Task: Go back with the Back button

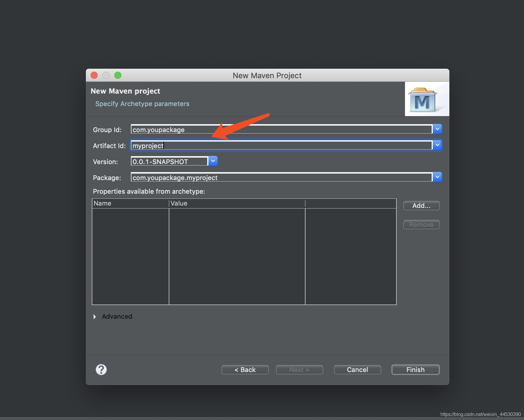Action: click(x=245, y=370)
